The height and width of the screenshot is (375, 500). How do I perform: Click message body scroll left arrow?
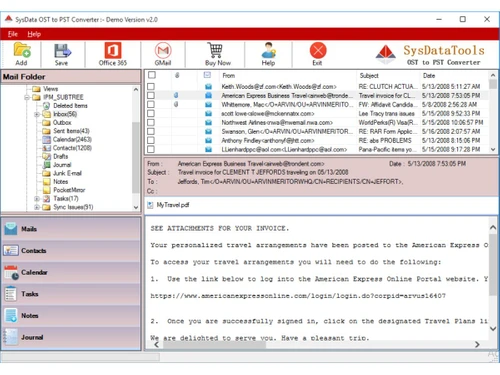tap(156, 344)
